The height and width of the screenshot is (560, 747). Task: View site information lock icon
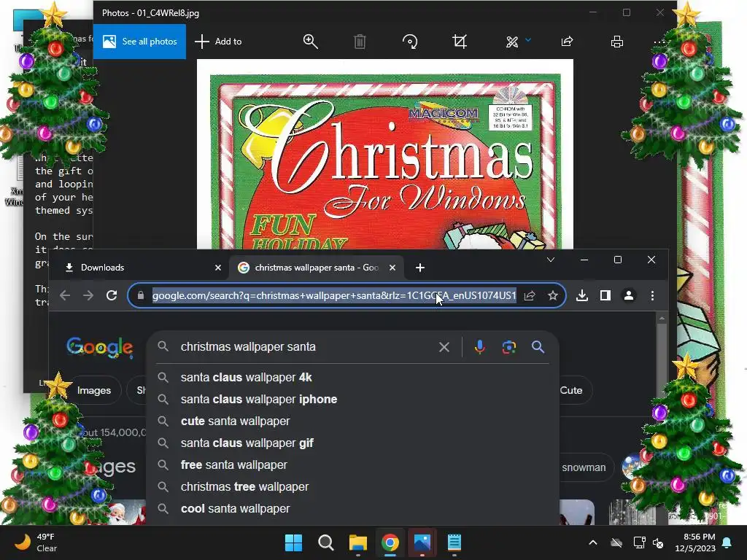click(141, 296)
